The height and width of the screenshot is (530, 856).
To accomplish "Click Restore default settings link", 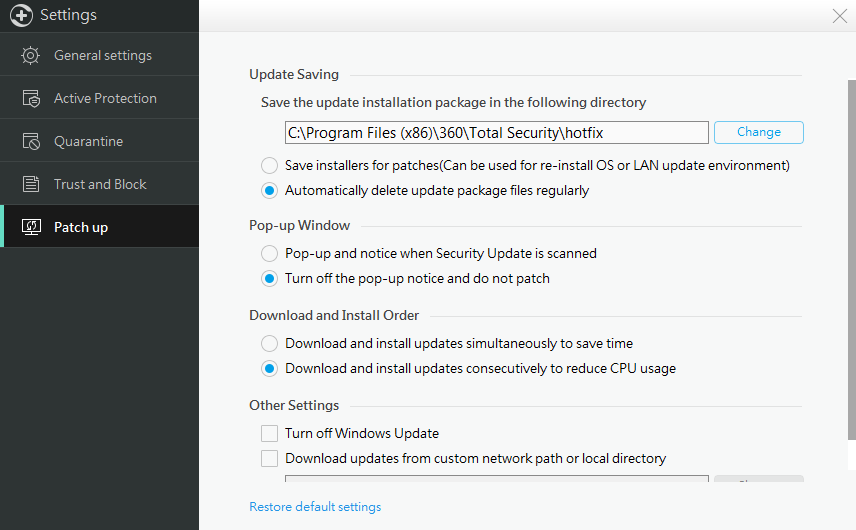I will 315,507.
